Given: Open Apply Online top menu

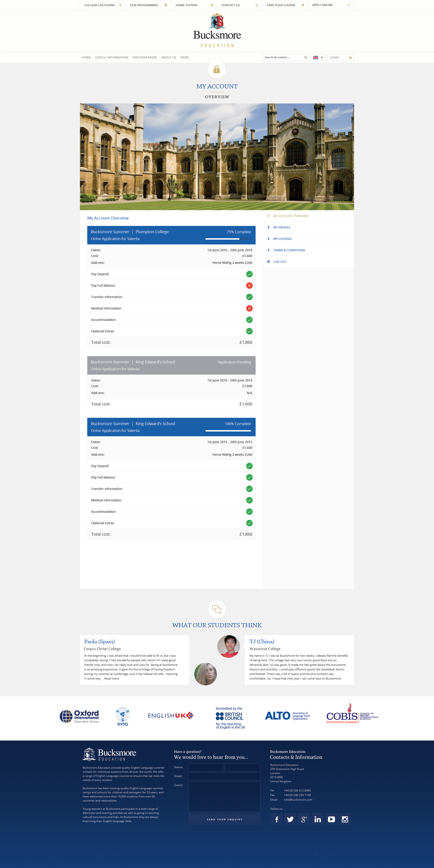Looking at the screenshot, I should (331, 5).
